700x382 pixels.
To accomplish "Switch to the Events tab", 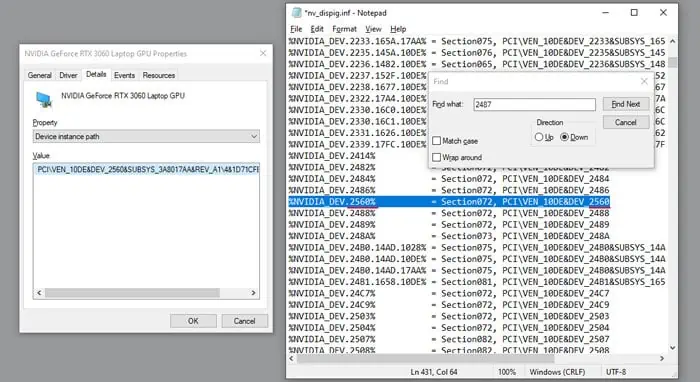I will [124, 75].
